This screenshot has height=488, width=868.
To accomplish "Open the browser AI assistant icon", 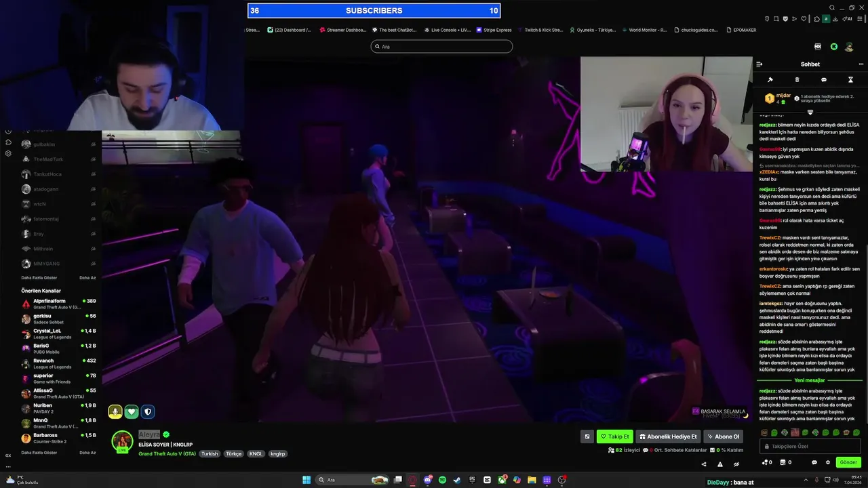I will (x=847, y=19).
